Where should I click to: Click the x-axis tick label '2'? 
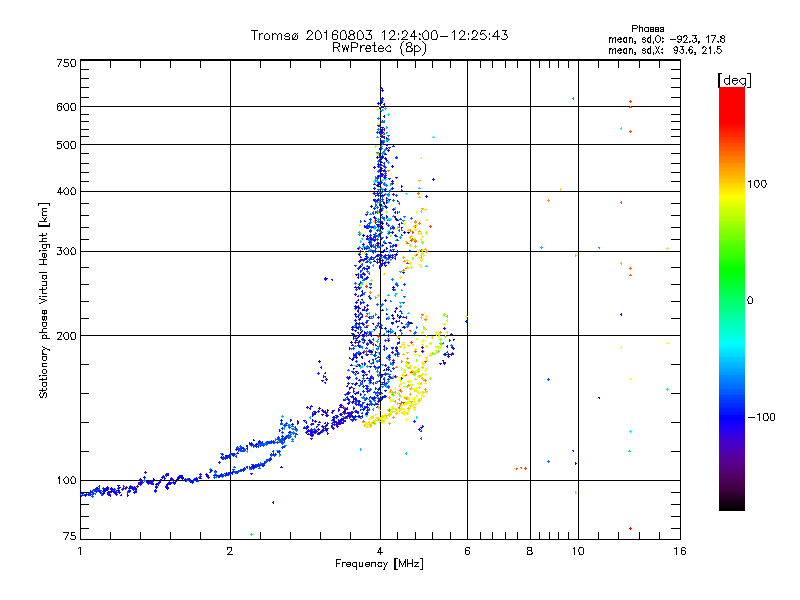click(x=230, y=551)
